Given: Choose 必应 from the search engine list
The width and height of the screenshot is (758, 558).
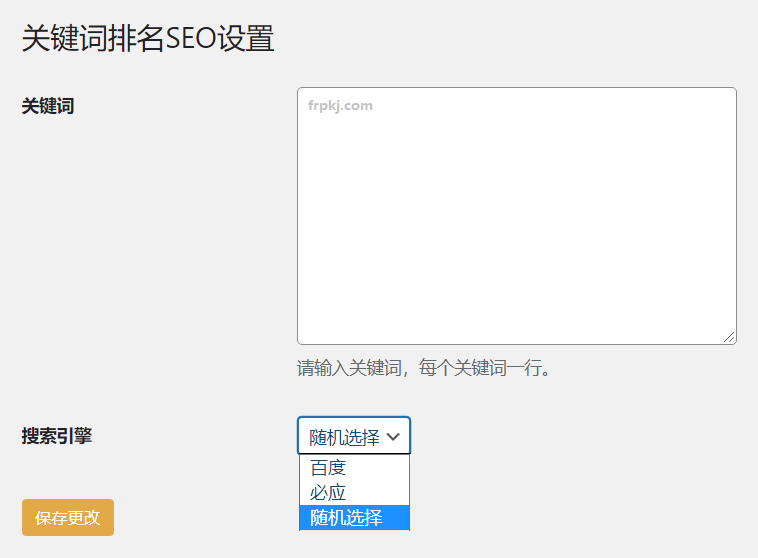Looking at the screenshot, I should (x=354, y=493).
